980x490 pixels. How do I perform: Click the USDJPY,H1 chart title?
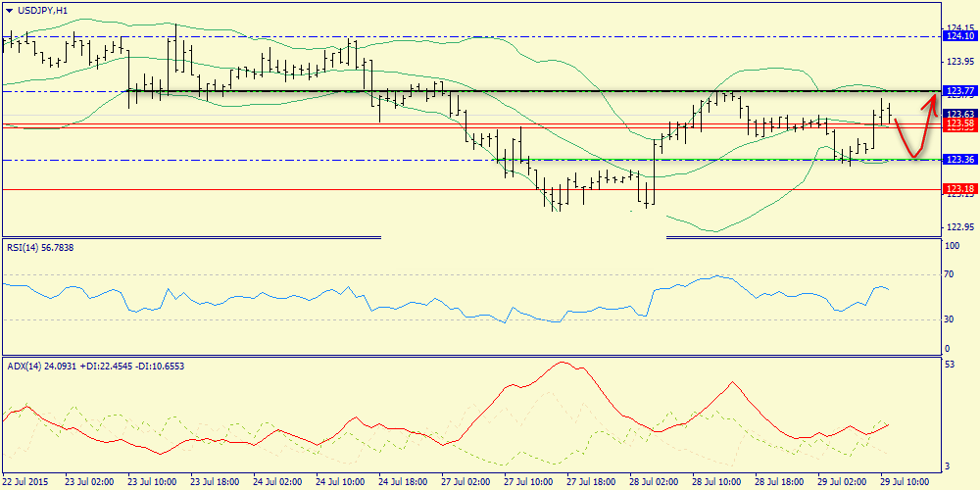[43, 10]
